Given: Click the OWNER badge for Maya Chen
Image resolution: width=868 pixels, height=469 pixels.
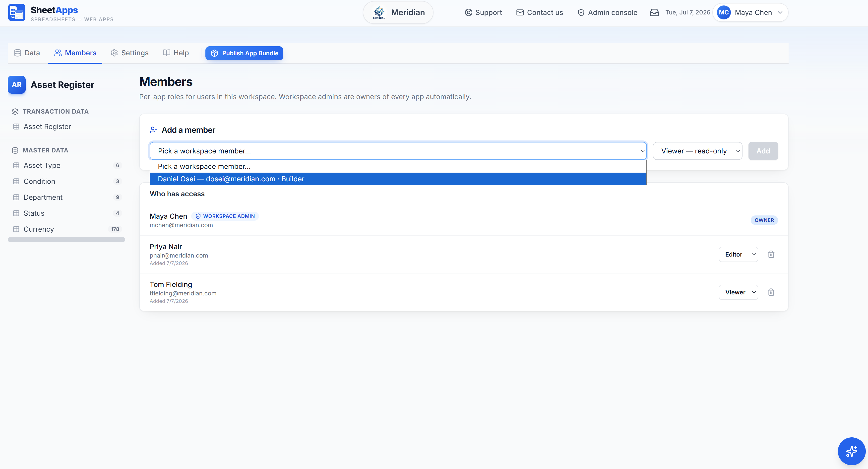Looking at the screenshot, I should click(764, 220).
